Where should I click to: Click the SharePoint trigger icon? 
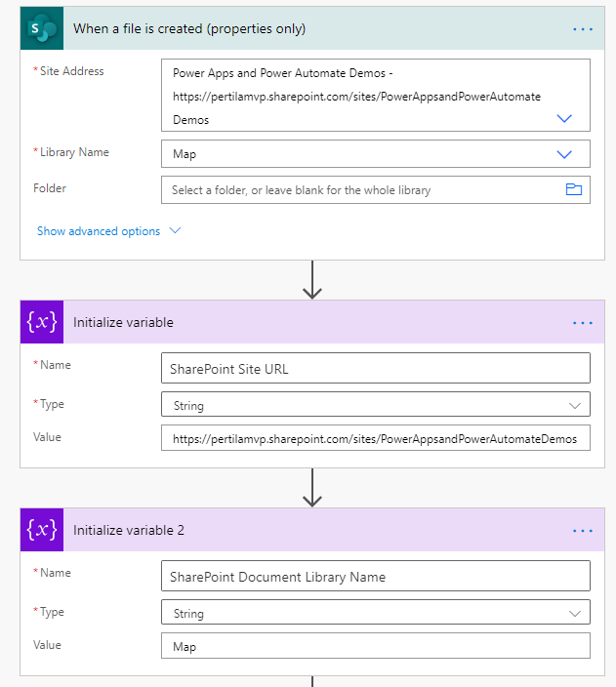coord(42,29)
